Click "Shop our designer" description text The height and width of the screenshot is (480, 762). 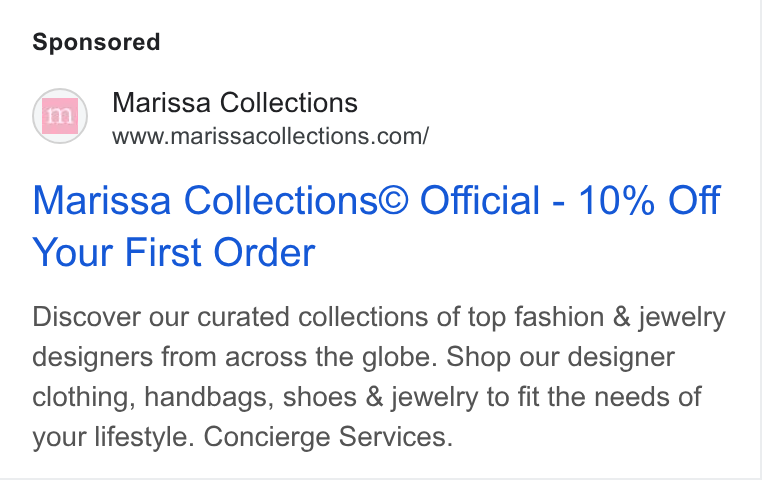[560, 357]
